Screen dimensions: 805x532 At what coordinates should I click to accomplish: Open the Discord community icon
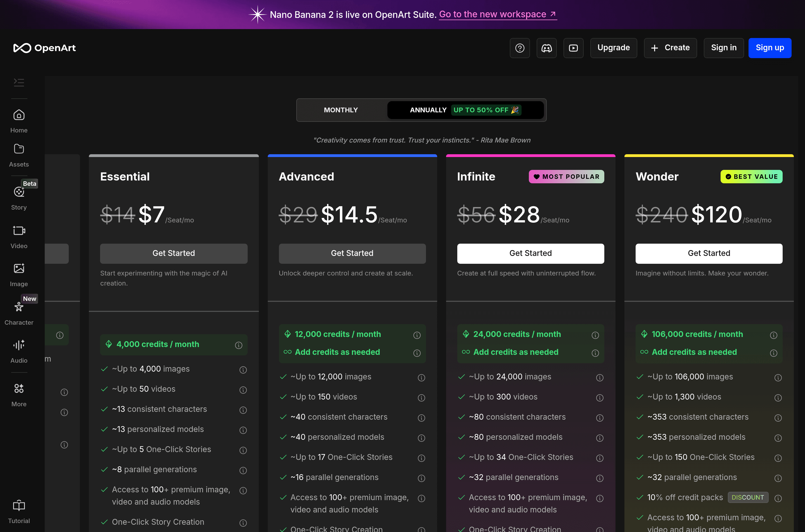(546, 48)
